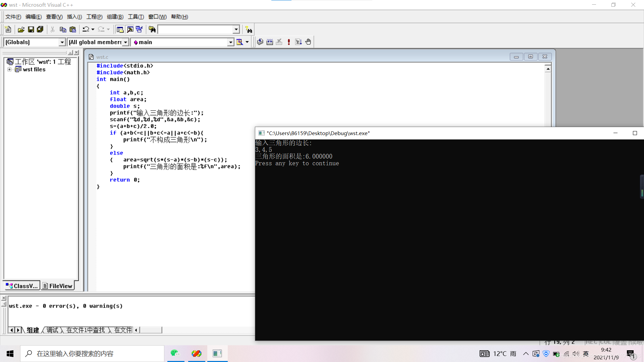
Task: Expand the 'wst files' tree node
Action: (x=9, y=69)
